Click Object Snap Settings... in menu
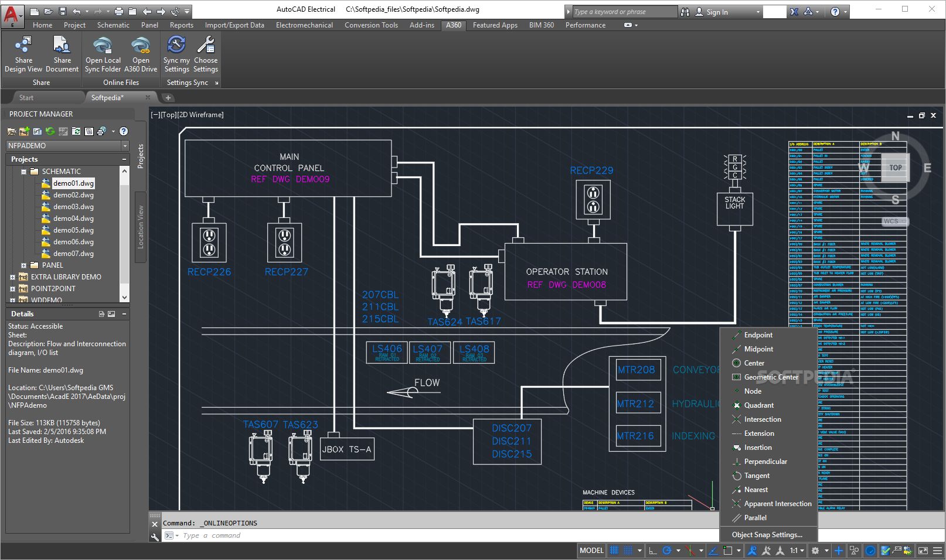Screen dimensions: 946x560 coord(767,535)
